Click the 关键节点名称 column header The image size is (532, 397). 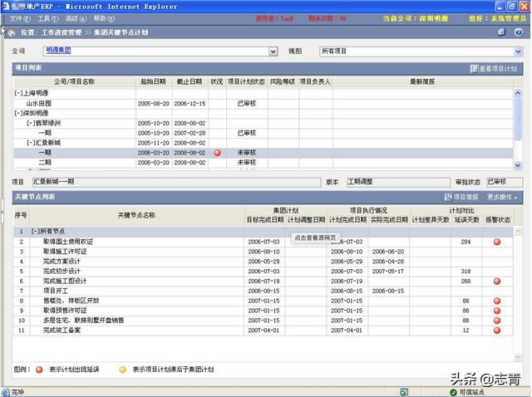coord(136,215)
